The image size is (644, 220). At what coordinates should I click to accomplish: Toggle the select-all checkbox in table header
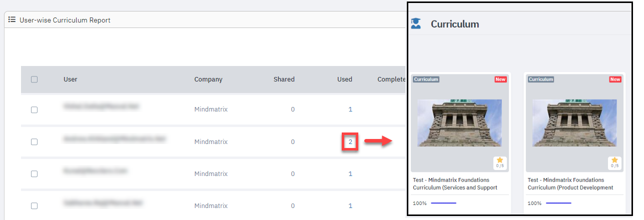coord(34,79)
